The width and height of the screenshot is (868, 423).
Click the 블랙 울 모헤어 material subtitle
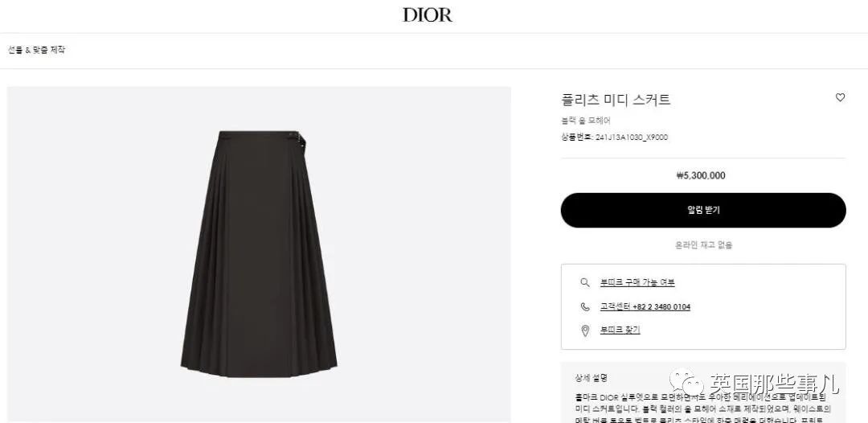[x=586, y=121]
